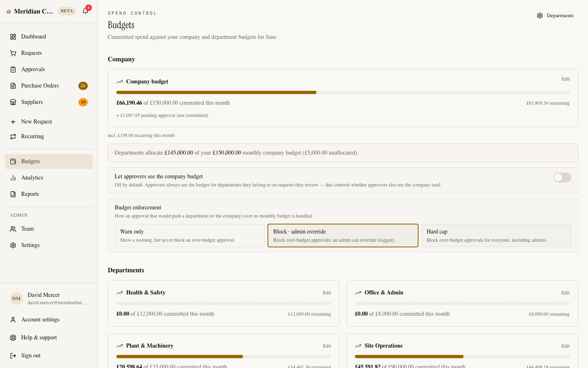Click the Dashboard grid icon
588x368 pixels.
point(13,37)
